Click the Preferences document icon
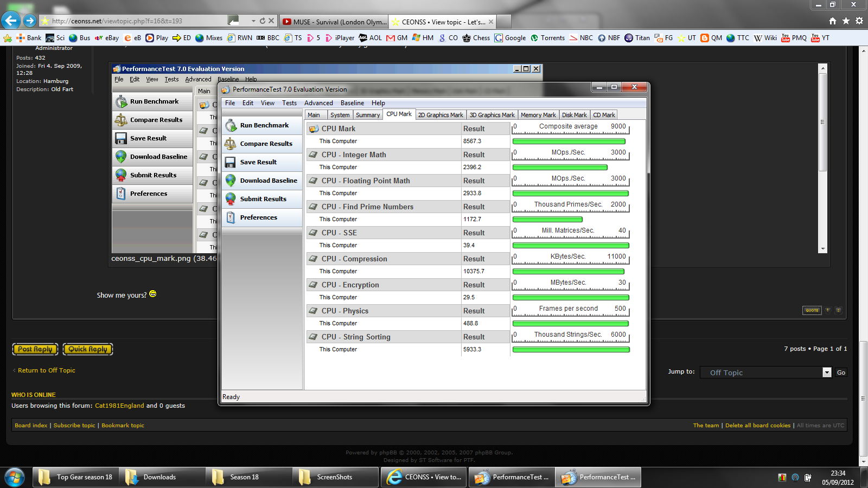Screen dimensions: 868x488 [x=231, y=217]
